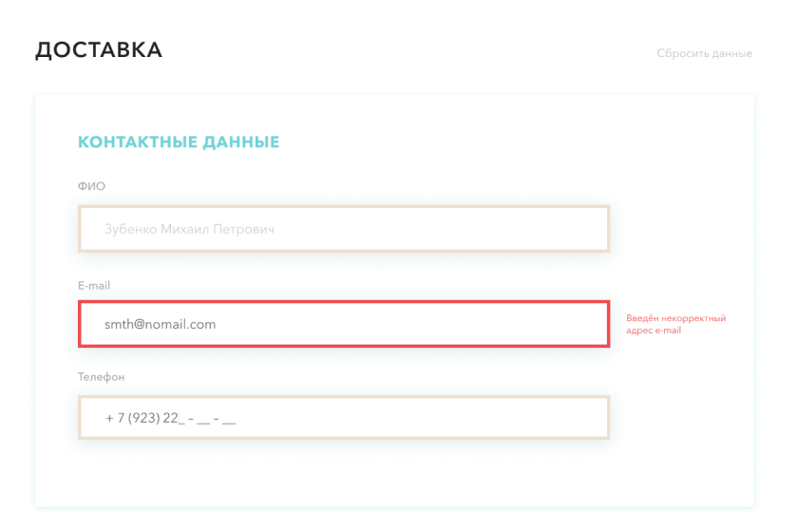The height and width of the screenshot is (532, 798).
Task: Click the smth@nomail.com text in e-mail field
Action: click(x=161, y=324)
